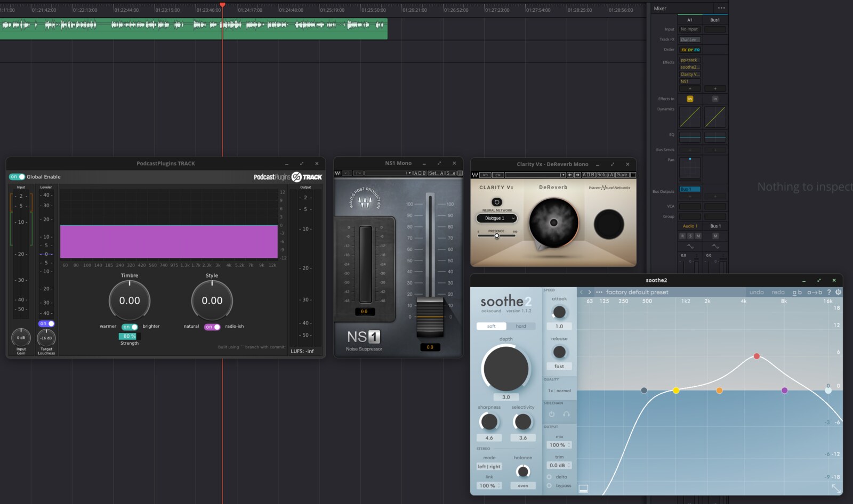Select soothe2 hard mode tab

pyautogui.click(x=521, y=326)
